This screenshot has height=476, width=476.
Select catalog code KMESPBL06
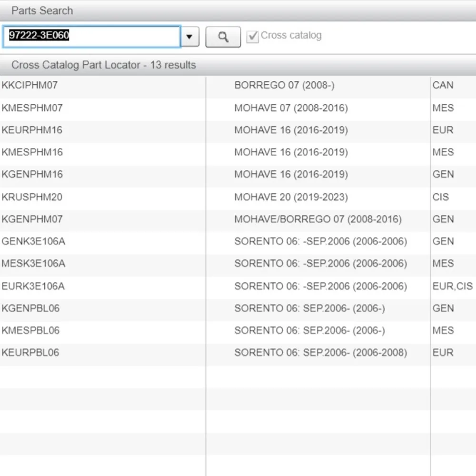coord(30,331)
